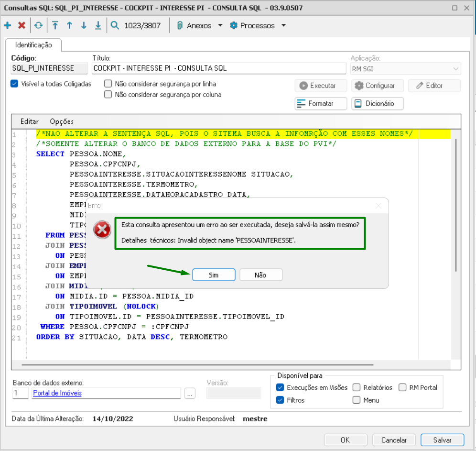Enable Não considerar segurança por coluna
The width and height of the screenshot is (476, 451).
(108, 94)
